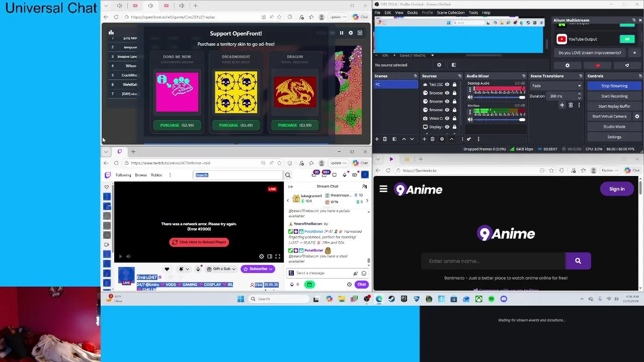Dismiss the stream improvements prompt
Viewport: 644px width, 362px height.
pos(634,53)
